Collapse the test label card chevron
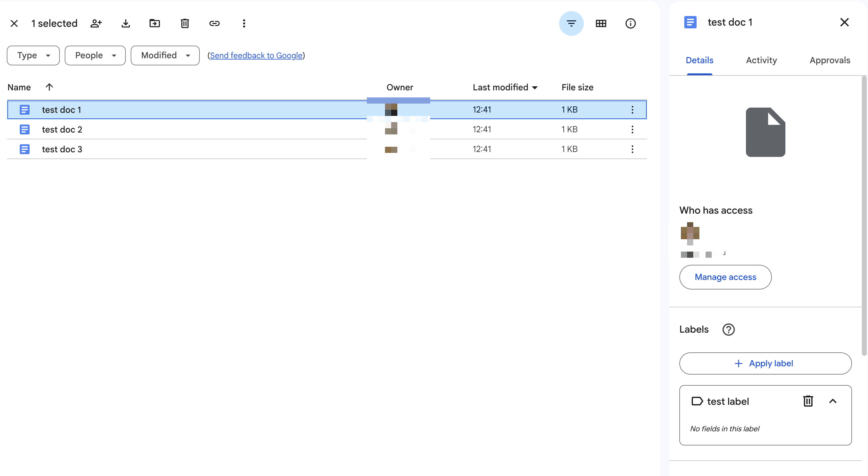Viewport: 868px width, 476px height. [x=833, y=401]
